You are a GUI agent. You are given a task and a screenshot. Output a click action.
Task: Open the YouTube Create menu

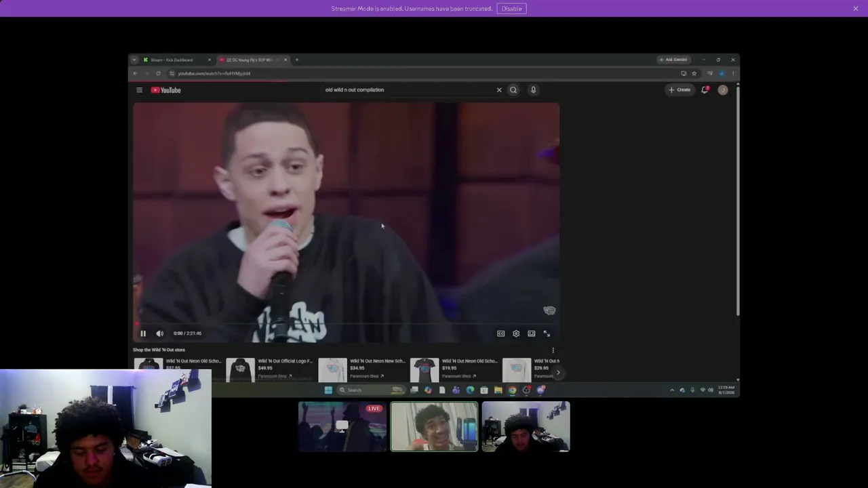679,90
